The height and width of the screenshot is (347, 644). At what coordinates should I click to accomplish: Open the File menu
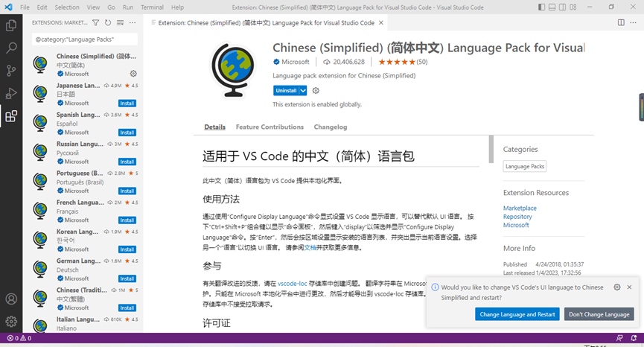25,7
